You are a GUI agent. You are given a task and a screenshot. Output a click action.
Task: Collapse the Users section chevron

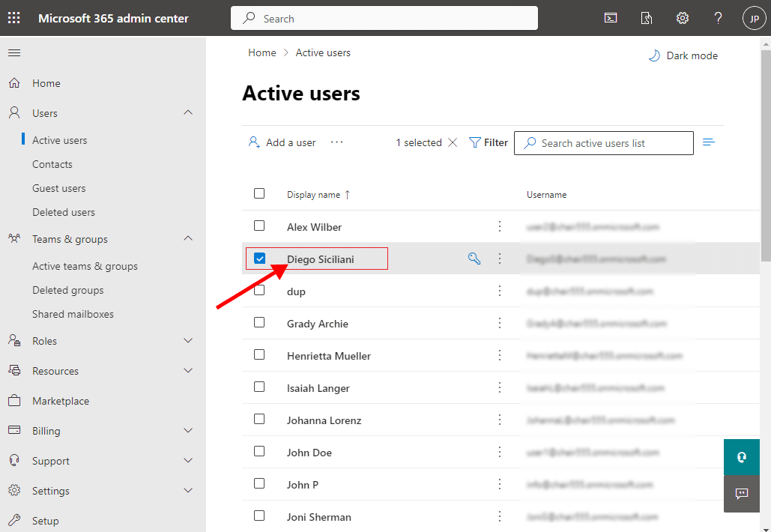click(x=188, y=112)
